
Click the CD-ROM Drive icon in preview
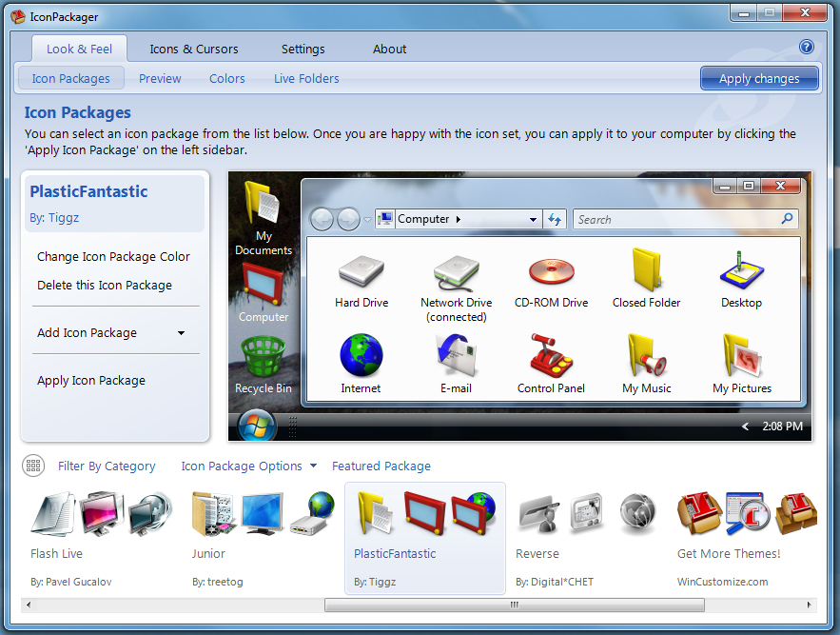(x=552, y=273)
